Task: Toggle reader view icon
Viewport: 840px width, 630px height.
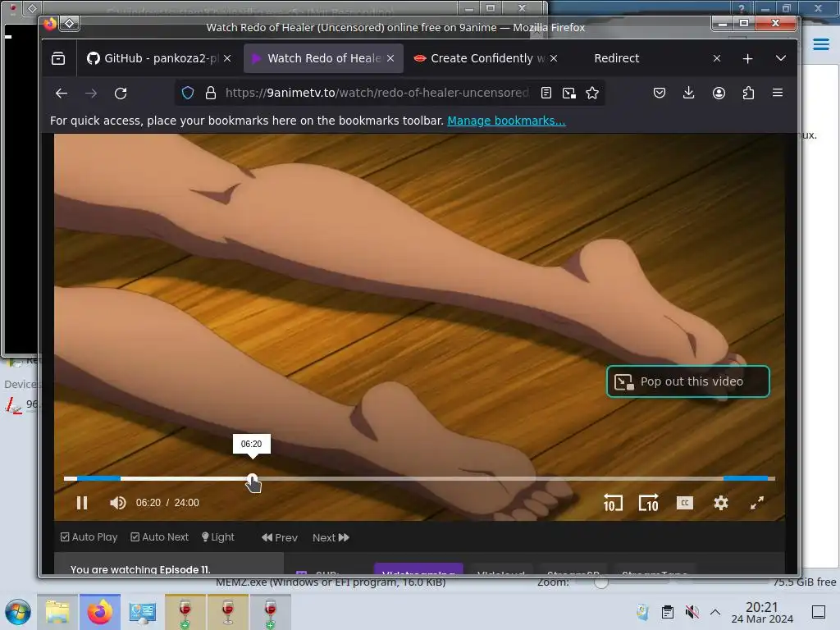Action: [546, 94]
